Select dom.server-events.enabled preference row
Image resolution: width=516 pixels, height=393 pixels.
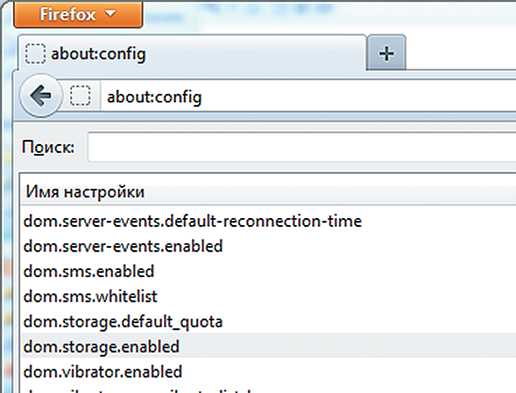coord(269,246)
